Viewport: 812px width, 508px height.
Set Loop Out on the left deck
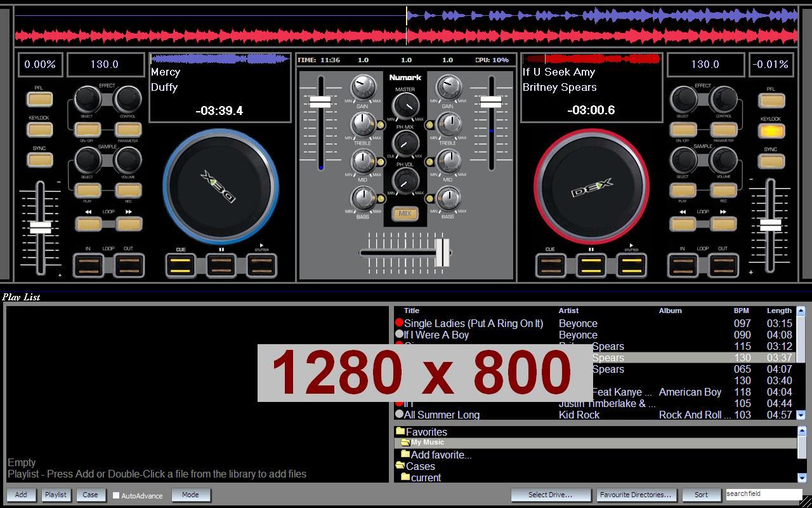click(129, 265)
